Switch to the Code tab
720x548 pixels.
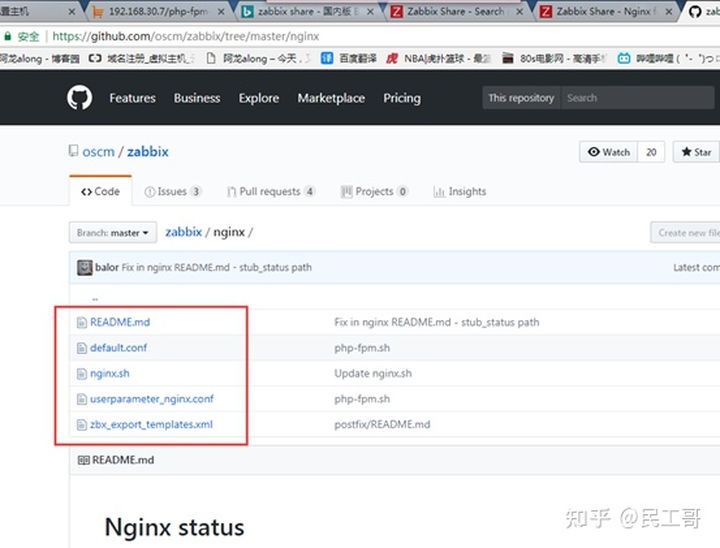tap(100, 192)
